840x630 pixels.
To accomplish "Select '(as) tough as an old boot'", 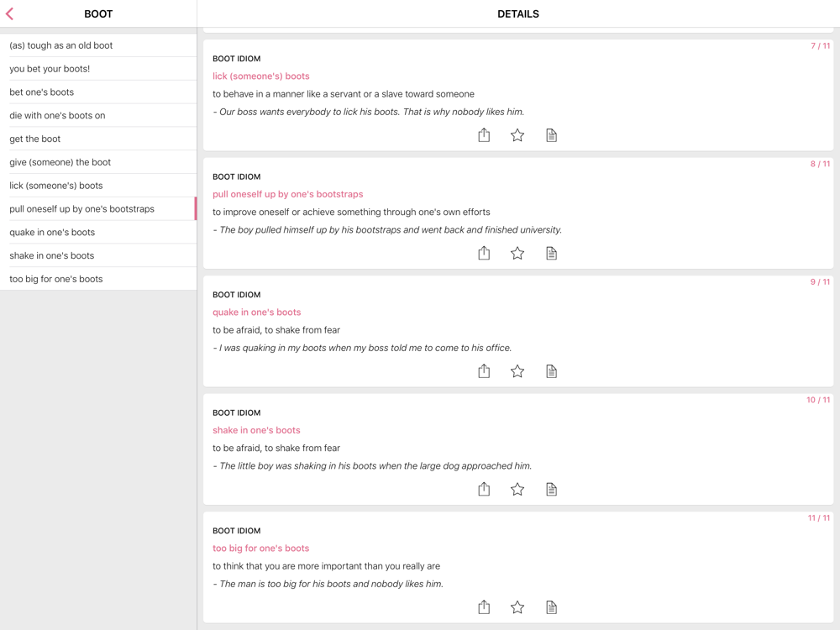I will (x=61, y=45).
